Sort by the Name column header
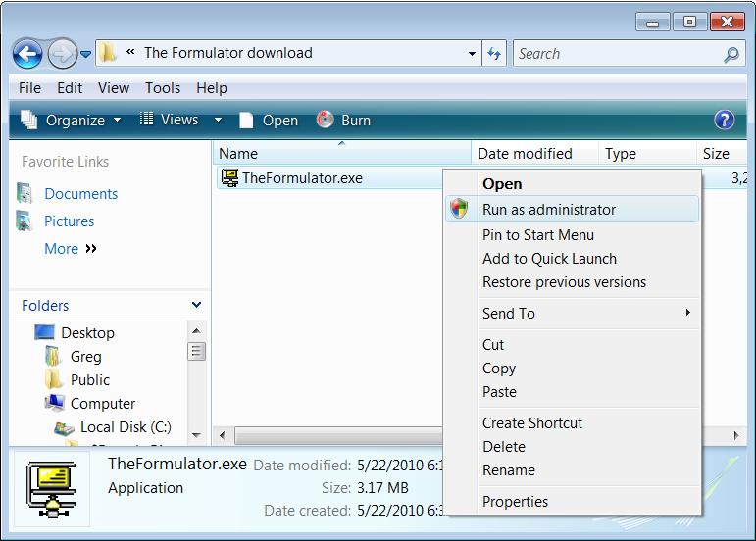Viewport: 756px width, 541px height. pyautogui.click(x=342, y=153)
